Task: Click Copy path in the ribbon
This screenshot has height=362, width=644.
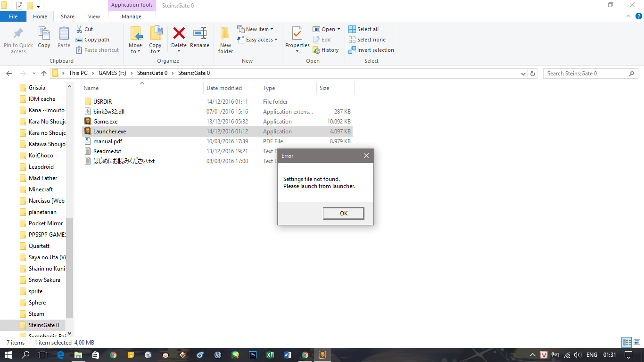Action: tap(92, 40)
